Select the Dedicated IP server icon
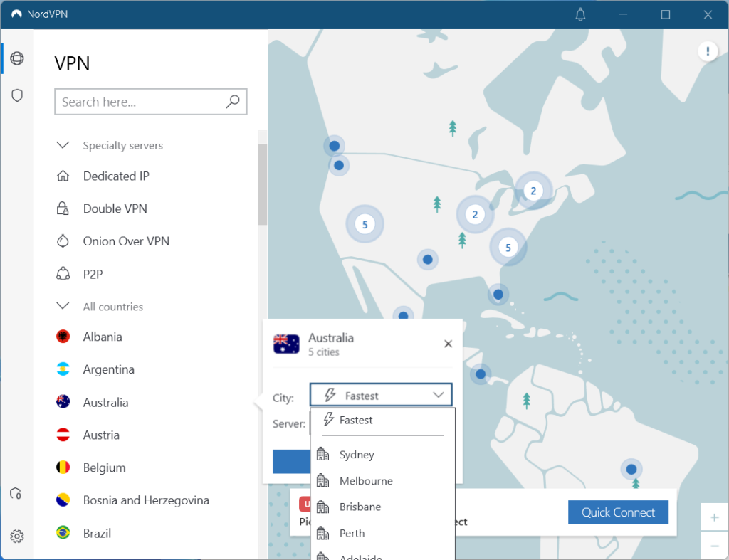Image resolution: width=729 pixels, height=560 pixels. pos(63,176)
